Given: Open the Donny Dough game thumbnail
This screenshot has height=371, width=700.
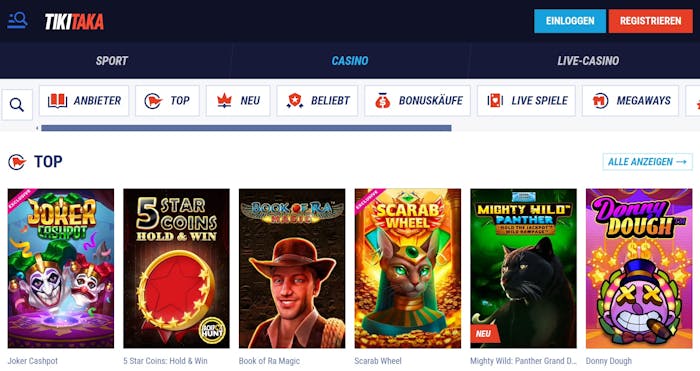Looking at the screenshot, I should [639, 268].
